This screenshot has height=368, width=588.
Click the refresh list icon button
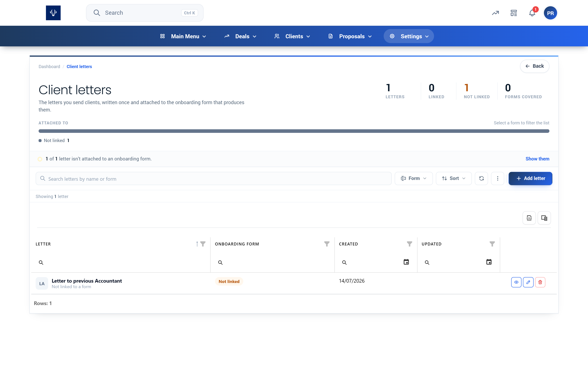coord(481,178)
